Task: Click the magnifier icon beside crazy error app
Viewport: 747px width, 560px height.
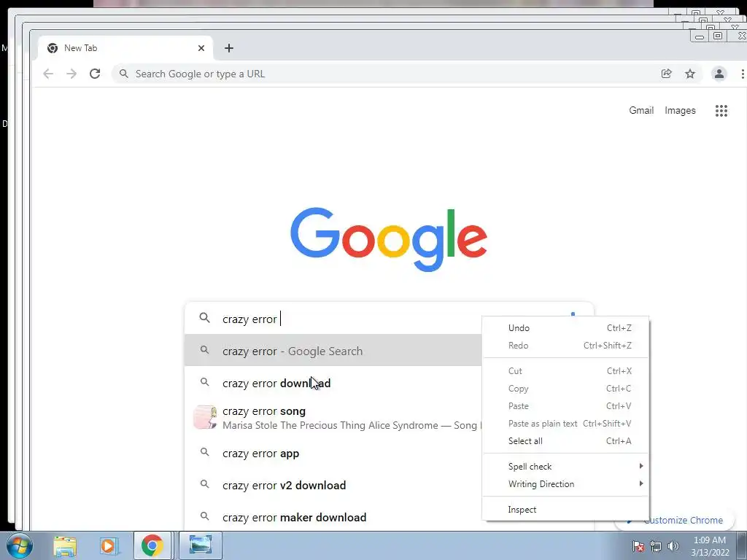Action: (x=204, y=452)
